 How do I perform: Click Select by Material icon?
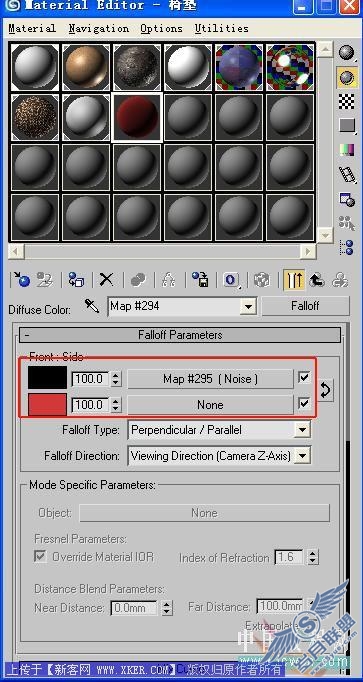point(346,223)
